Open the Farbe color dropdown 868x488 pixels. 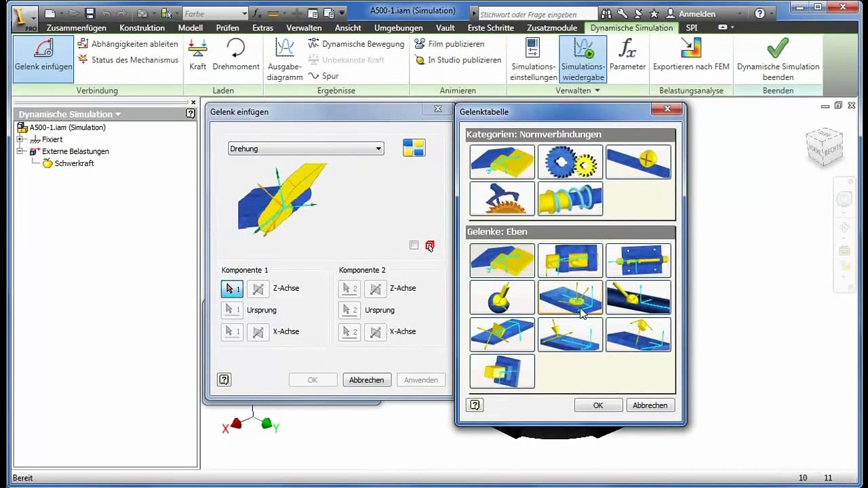216,14
